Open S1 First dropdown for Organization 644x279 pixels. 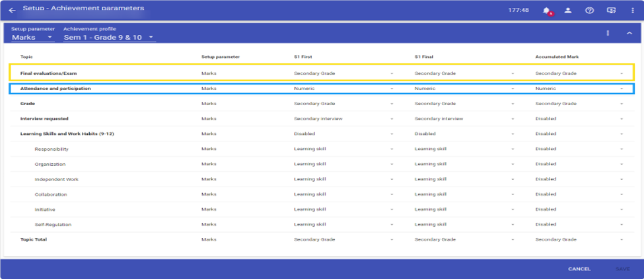(343, 165)
